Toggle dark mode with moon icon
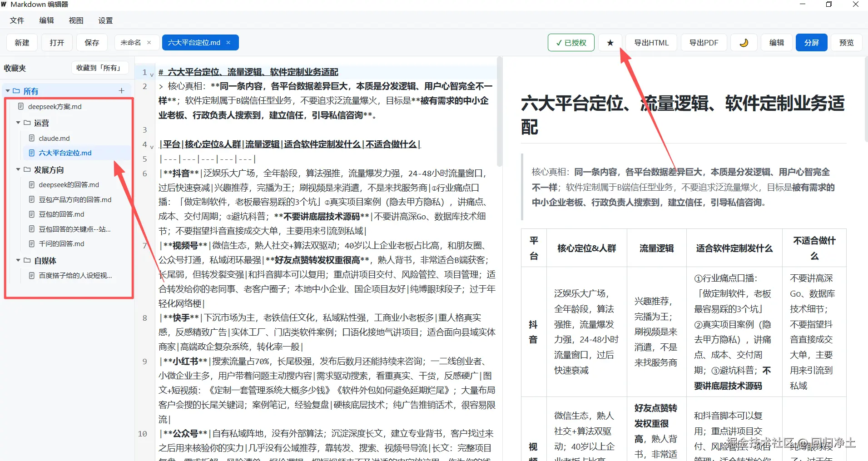The width and height of the screenshot is (868, 461). (744, 43)
